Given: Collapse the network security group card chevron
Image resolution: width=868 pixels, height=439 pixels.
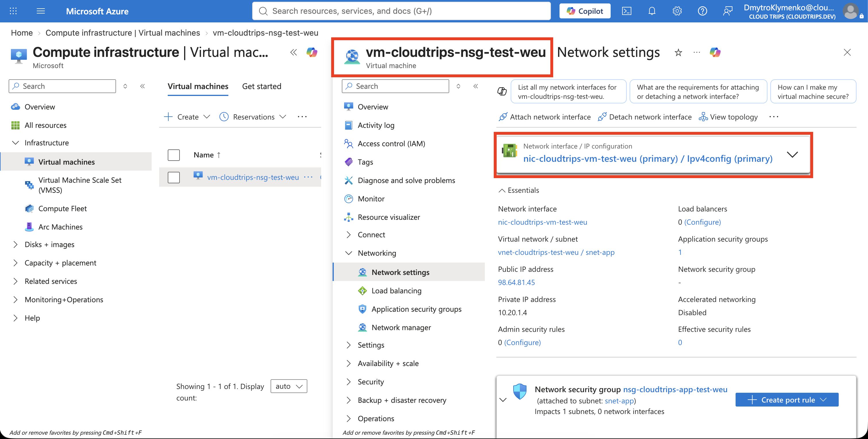Looking at the screenshot, I should tap(503, 400).
